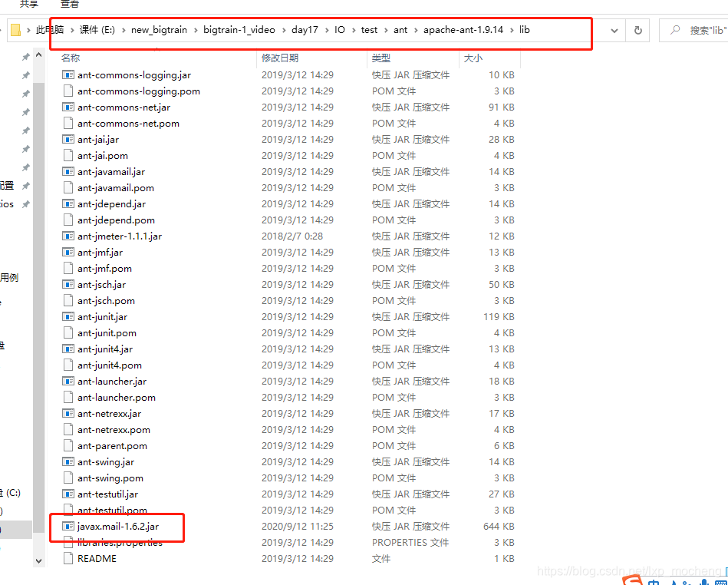The height and width of the screenshot is (585, 728).
Task: Open the 查看 ribbon tab
Action: pos(70,5)
